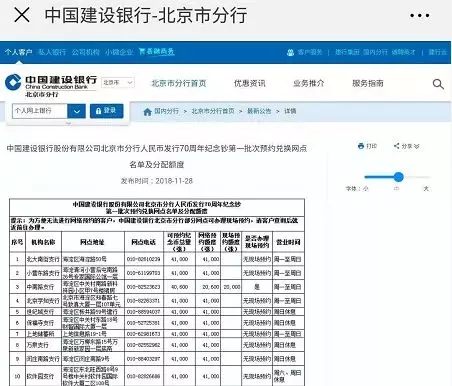Screen dimensions: 452x386
Task: Click the home icon in the breadcrumb
Action: 147,112
